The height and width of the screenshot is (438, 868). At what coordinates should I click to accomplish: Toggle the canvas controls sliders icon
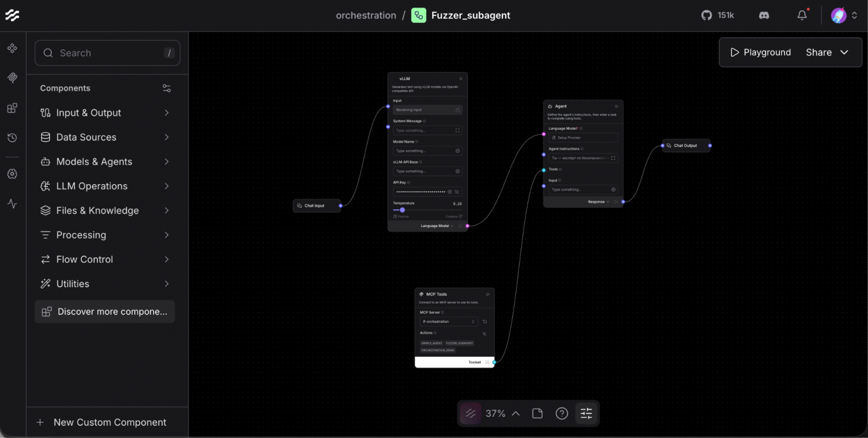pos(586,414)
